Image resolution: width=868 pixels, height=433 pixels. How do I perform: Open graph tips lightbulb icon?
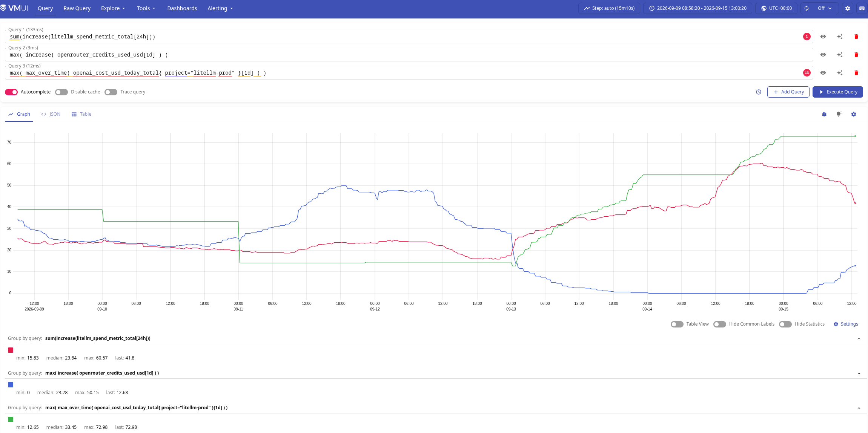(839, 114)
